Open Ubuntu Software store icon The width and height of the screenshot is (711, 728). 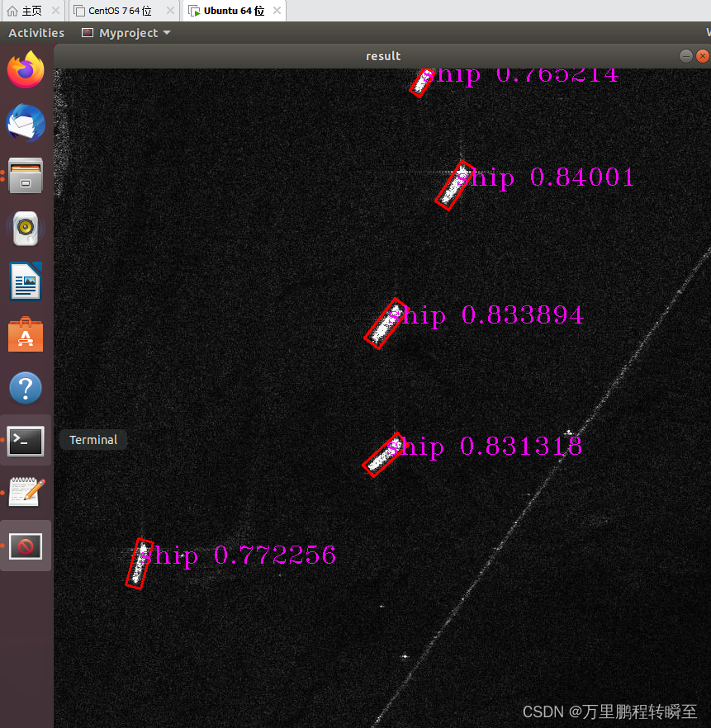[x=26, y=334]
